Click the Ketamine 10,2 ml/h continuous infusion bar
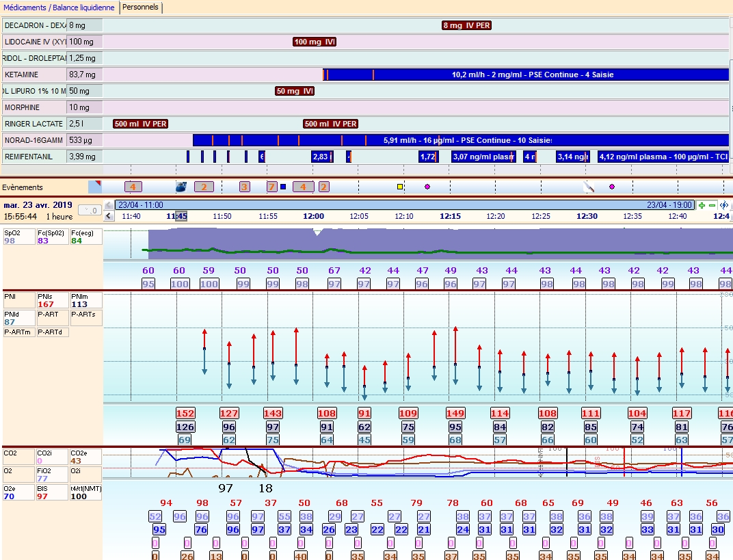 526,75
